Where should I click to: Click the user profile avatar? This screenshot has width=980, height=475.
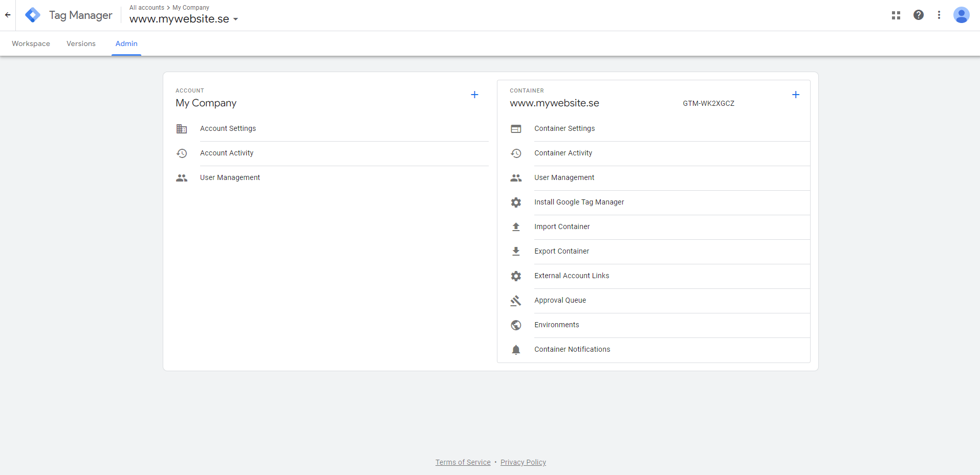tap(961, 15)
